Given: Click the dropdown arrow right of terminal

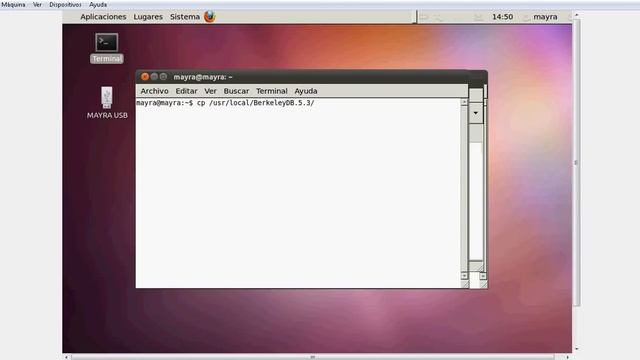Looking at the screenshot, I should tap(476, 113).
